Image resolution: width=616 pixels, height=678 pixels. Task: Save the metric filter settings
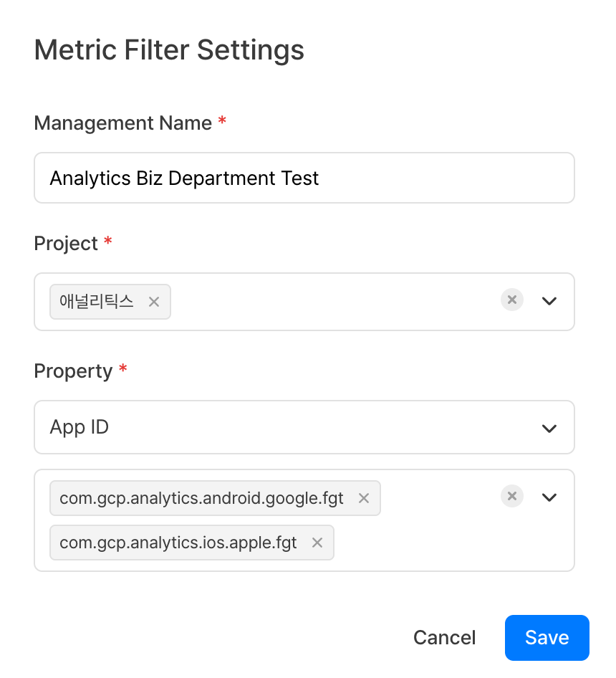click(x=547, y=637)
